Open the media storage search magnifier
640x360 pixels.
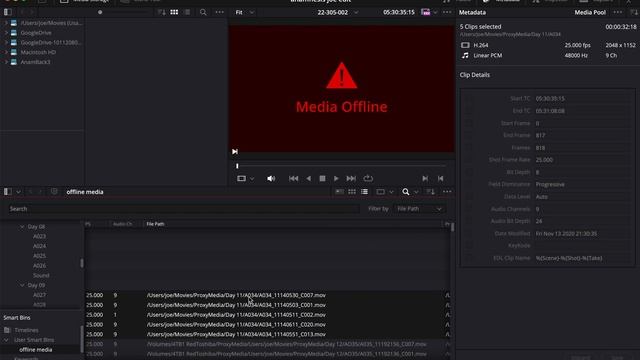pos(203,12)
